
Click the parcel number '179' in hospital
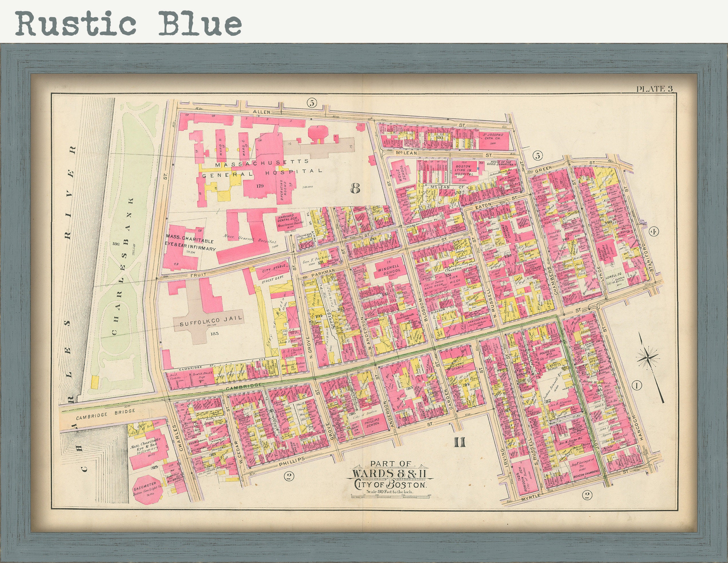pyautogui.click(x=260, y=186)
